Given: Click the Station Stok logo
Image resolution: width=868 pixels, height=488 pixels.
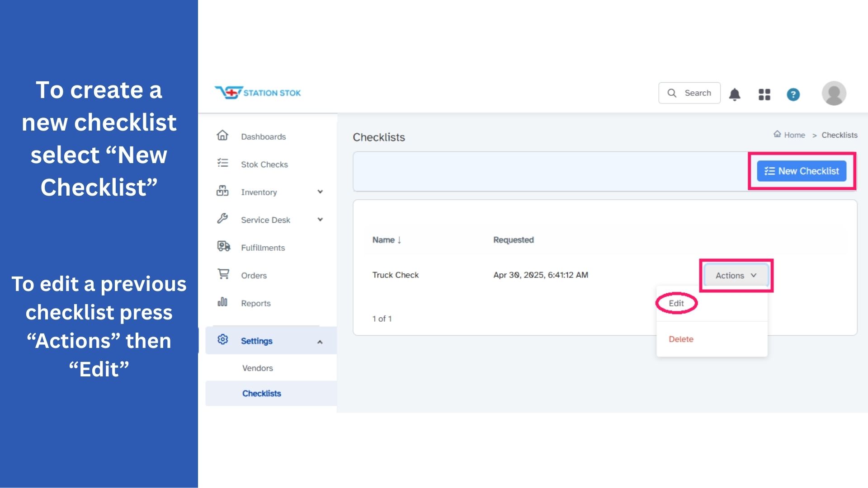Looking at the screenshot, I should point(258,93).
